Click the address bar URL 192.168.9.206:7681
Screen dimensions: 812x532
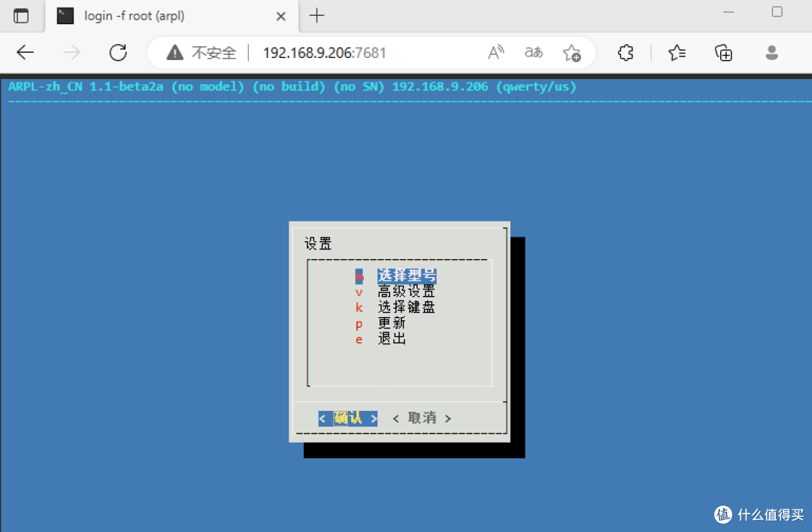[325, 53]
